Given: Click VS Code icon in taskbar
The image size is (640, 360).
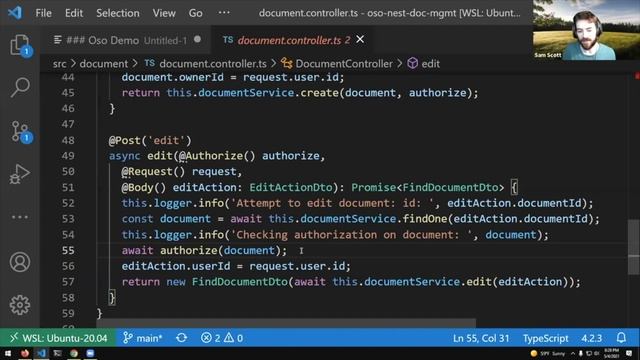Looking at the screenshot, I should 41,353.
